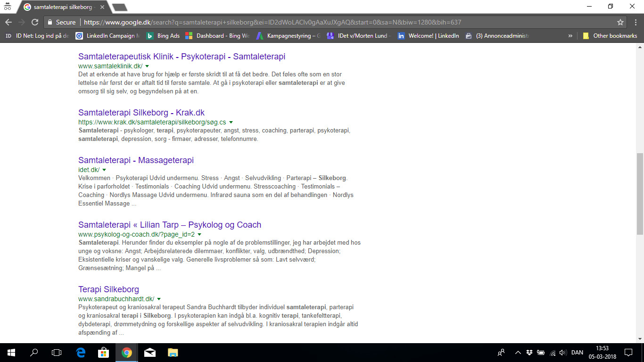Open the dropdown arrow next to idet.dk
644x362 pixels.
(104, 170)
